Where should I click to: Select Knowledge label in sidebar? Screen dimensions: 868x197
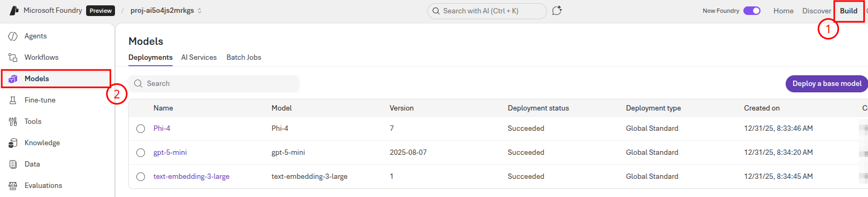[x=42, y=143]
